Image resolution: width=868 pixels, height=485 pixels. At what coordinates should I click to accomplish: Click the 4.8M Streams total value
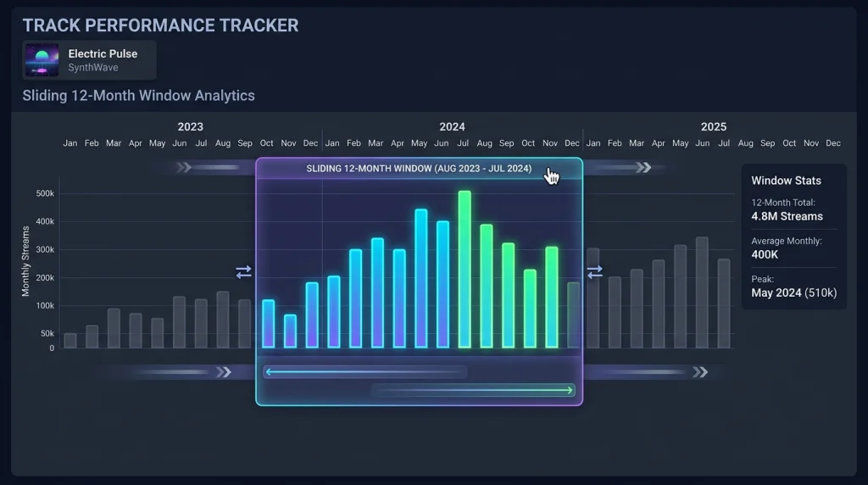pyautogui.click(x=787, y=216)
